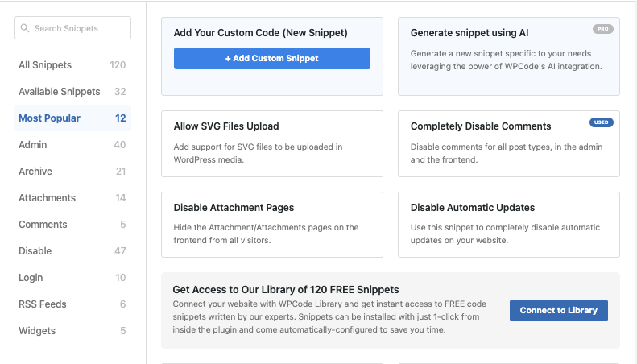
Task: Click the search magnifier icon
Action: click(x=25, y=28)
